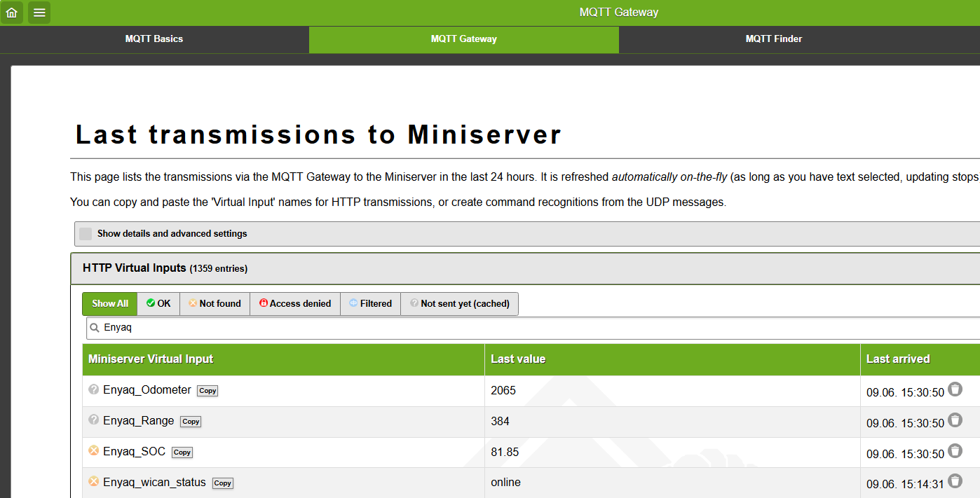Click the not-found status icon beside Enyaq_SOC
The height and width of the screenshot is (498, 980).
[94, 451]
